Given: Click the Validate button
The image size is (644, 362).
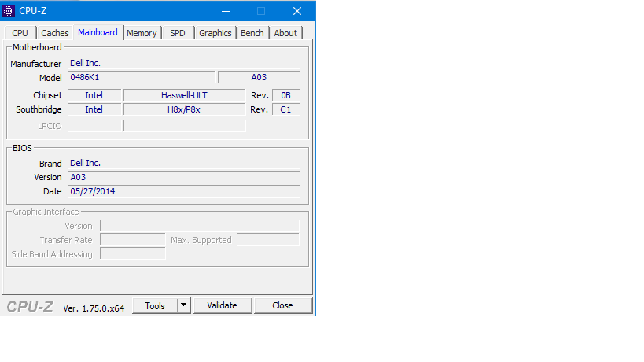Looking at the screenshot, I should [223, 305].
